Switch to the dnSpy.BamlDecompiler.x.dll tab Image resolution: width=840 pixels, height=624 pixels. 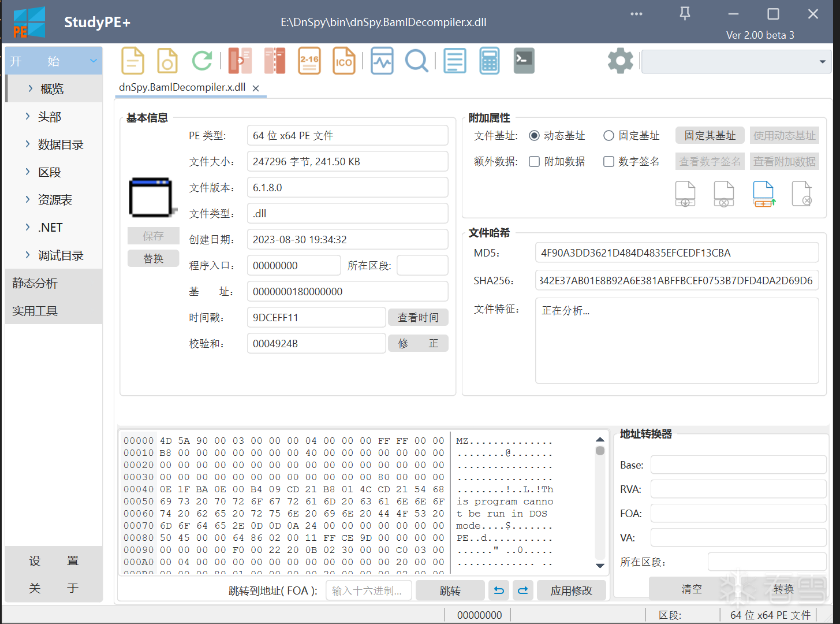182,88
